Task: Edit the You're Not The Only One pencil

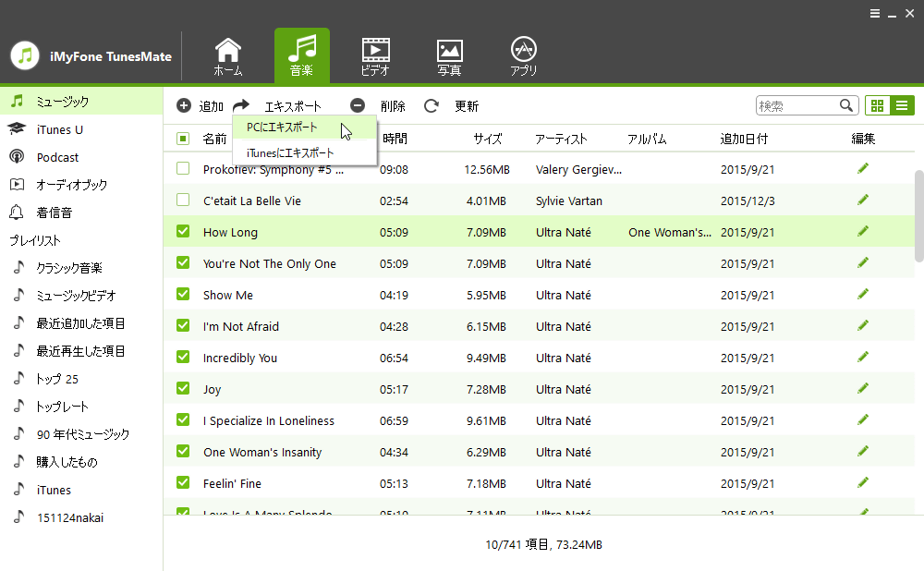Action: coord(863,262)
